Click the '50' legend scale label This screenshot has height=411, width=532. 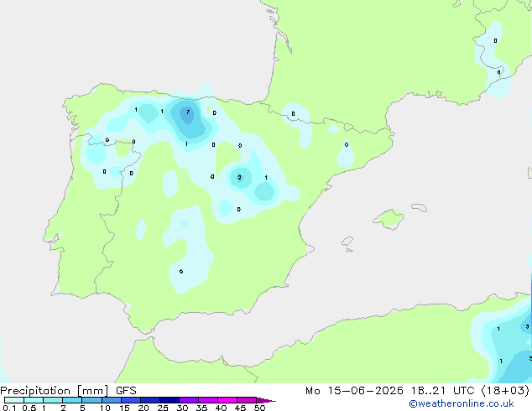(259, 408)
